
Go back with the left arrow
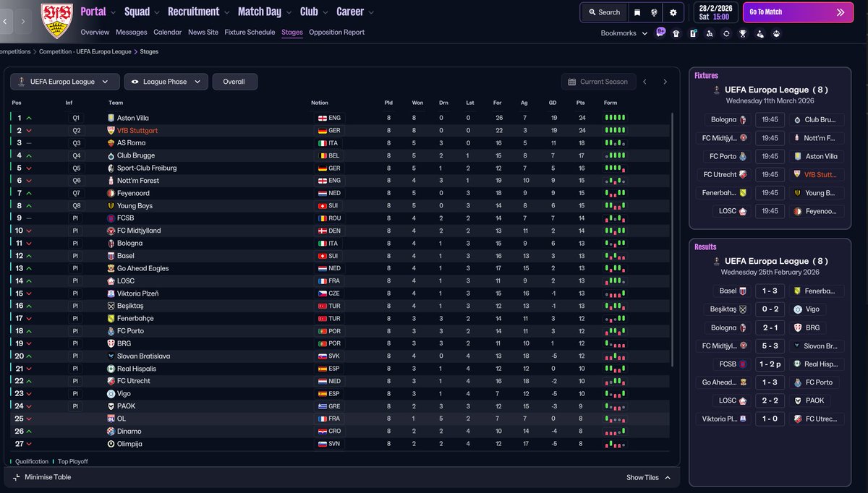[x=5, y=21]
